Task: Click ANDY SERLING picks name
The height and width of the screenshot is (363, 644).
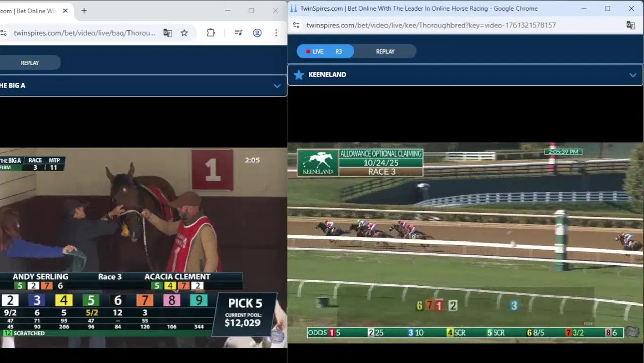Action: pos(40,277)
